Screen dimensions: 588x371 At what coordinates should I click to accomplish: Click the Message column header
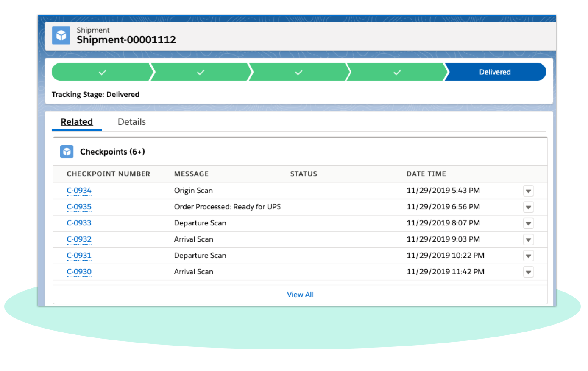tap(191, 174)
